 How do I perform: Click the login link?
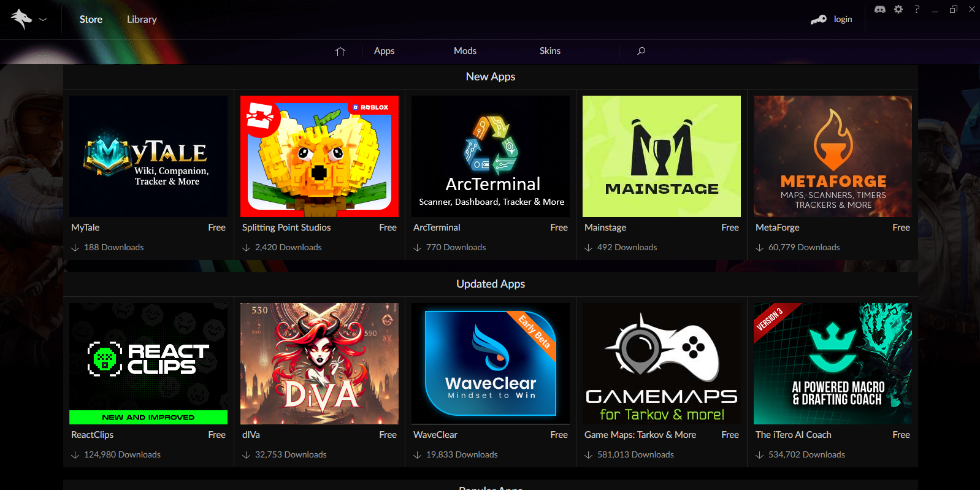click(x=843, y=20)
